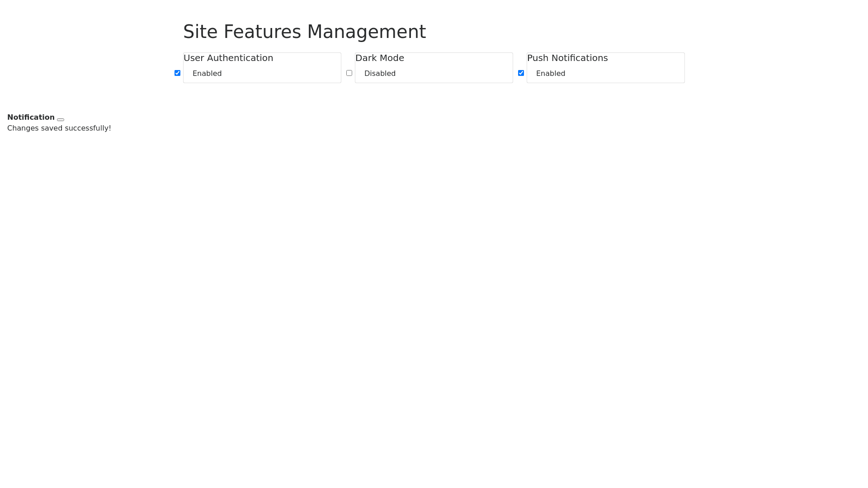Uncheck the Push Notifications checkbox

(x=521, y=73)
